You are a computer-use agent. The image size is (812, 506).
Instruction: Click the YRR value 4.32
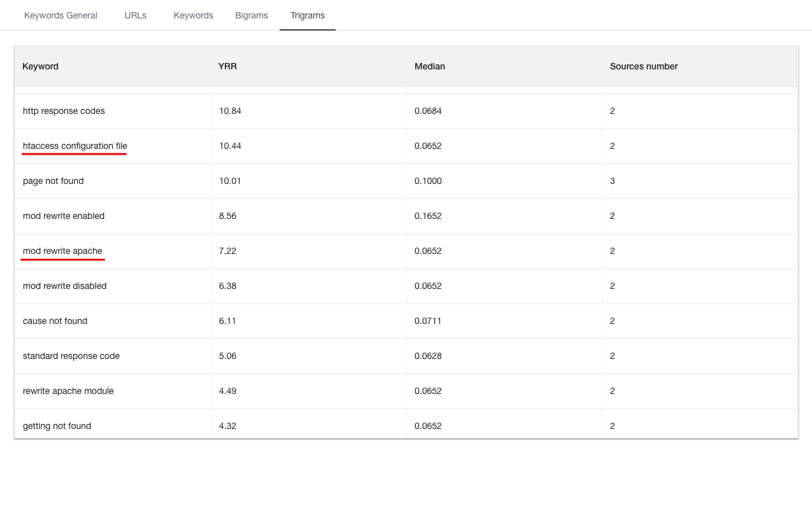(228, 426)
